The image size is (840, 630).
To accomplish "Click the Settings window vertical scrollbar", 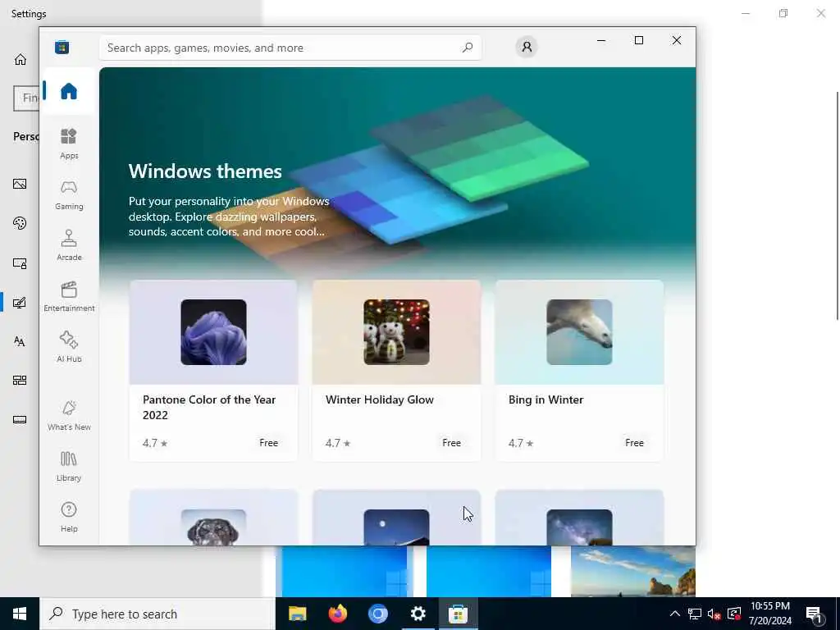I will 838,206.
